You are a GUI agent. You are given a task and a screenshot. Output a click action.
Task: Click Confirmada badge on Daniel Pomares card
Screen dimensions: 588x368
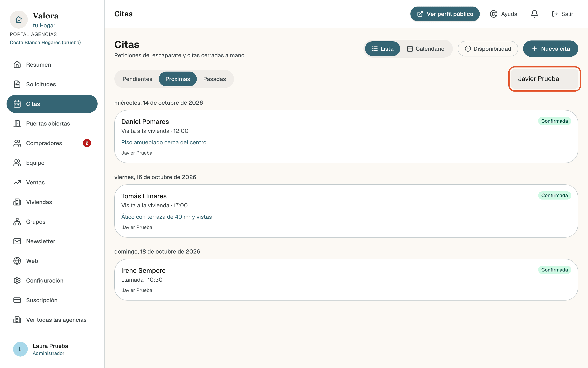pos(555,121)
